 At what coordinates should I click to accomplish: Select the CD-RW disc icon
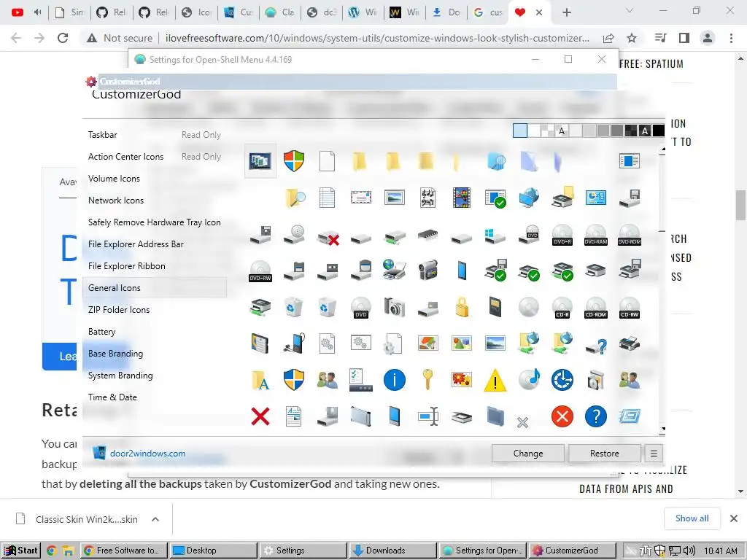pos(630,308)
